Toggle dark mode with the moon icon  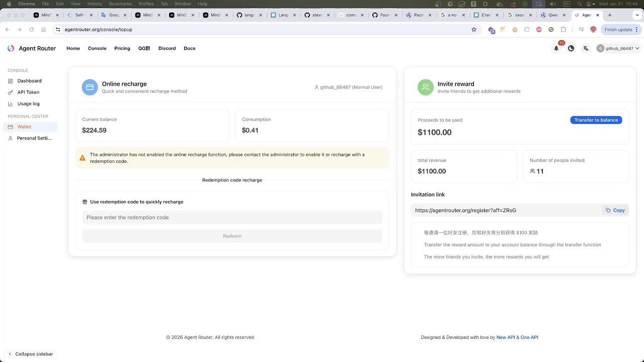[571, 48]
